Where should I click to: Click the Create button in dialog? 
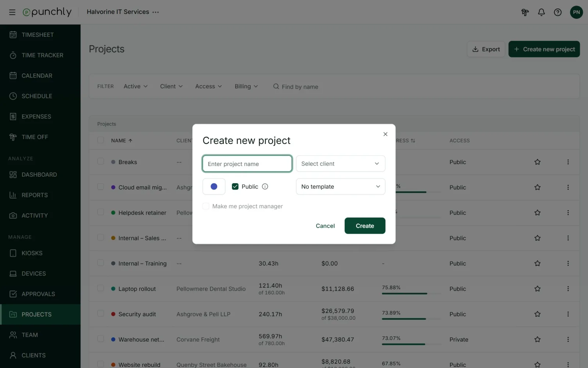(x=365, y=226)
